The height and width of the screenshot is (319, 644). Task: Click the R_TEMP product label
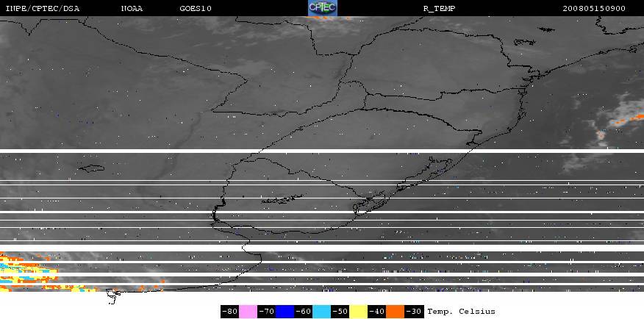tap(439, 9)
